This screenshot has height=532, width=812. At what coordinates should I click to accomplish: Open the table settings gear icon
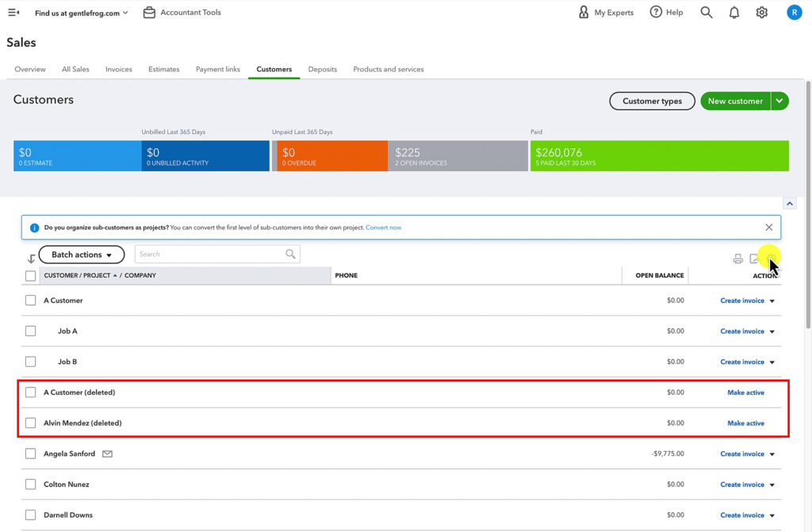click(x=772, y=258)
